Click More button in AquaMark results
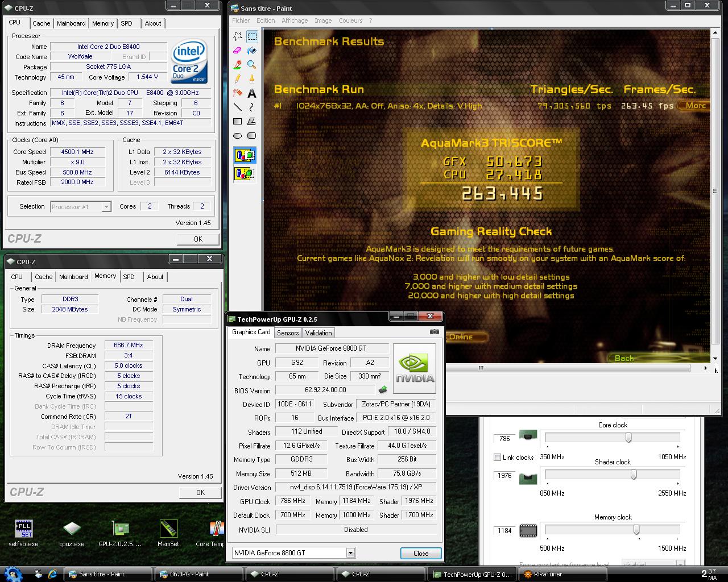The height and width of the screenshot is (582, 728). click(695, 106)
